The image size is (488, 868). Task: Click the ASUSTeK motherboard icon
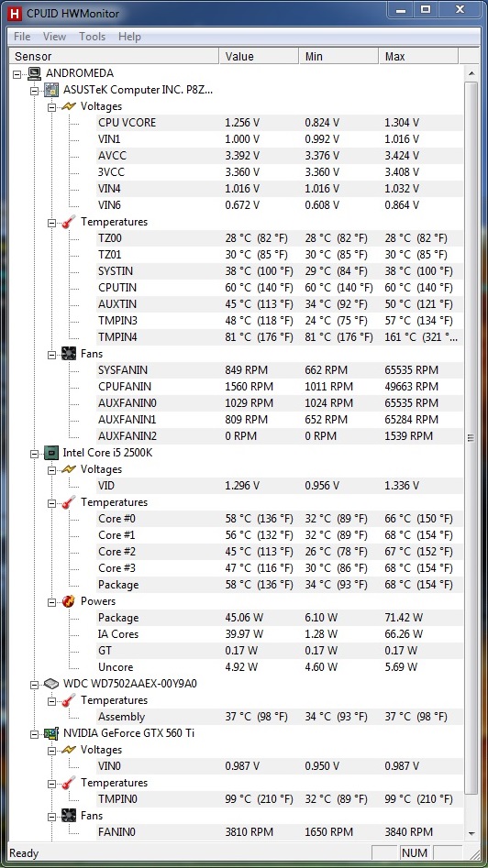[x=51, y=90]
